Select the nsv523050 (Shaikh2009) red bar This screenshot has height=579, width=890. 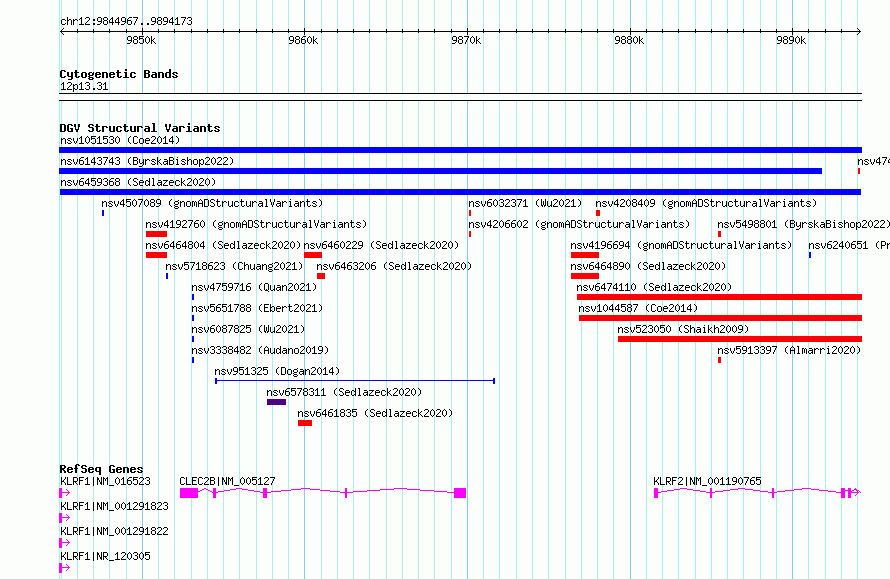tap(740, 339)
